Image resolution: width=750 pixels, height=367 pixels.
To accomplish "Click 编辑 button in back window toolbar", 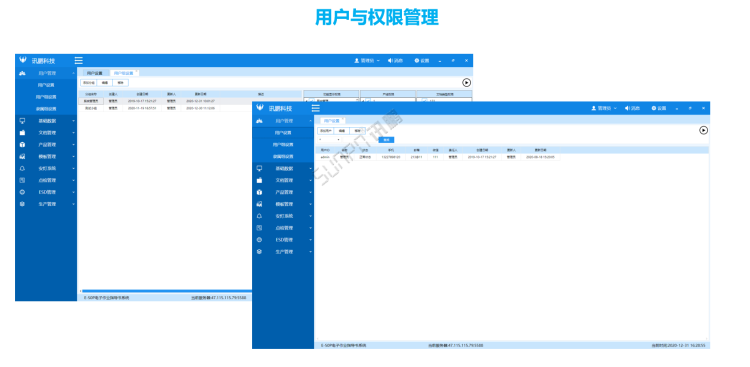I will click(x=105, y=83).
